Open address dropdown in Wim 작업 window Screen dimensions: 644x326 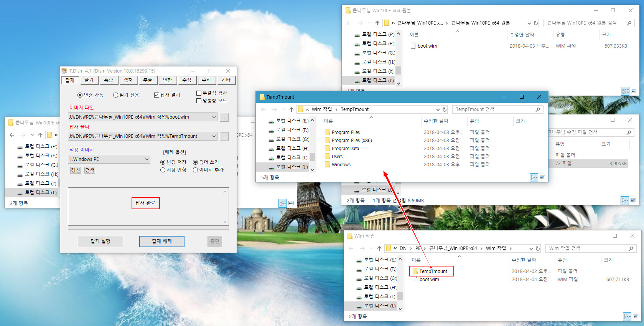click(x=531, y=248)
